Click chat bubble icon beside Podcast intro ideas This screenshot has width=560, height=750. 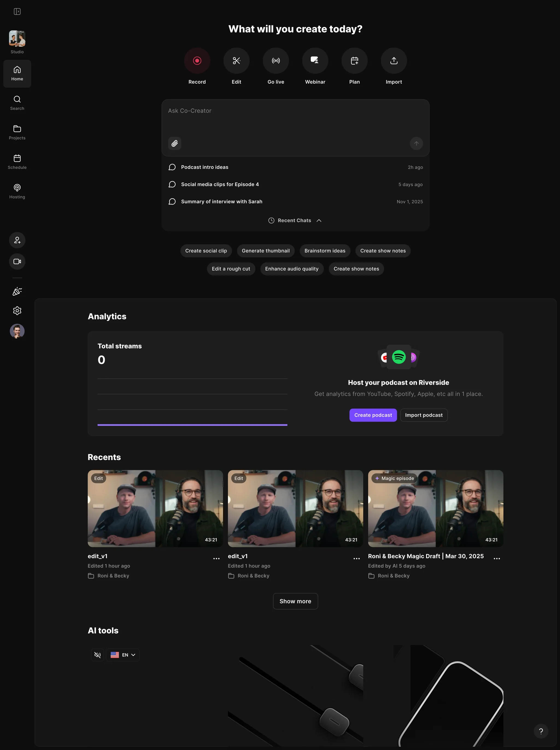click(172, 167)
